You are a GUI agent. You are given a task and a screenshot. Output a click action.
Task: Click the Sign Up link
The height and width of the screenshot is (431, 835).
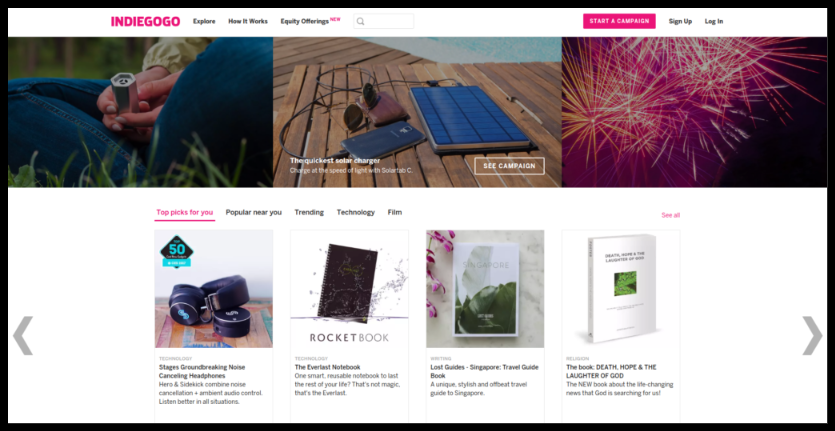tap(680, 21)
